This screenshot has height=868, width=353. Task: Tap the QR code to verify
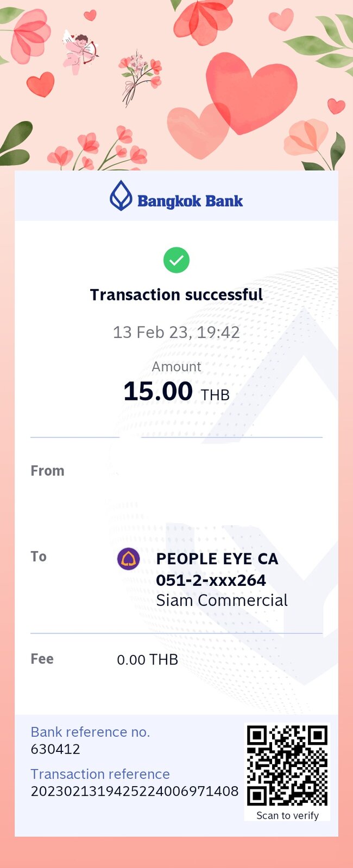coord(287,765)
